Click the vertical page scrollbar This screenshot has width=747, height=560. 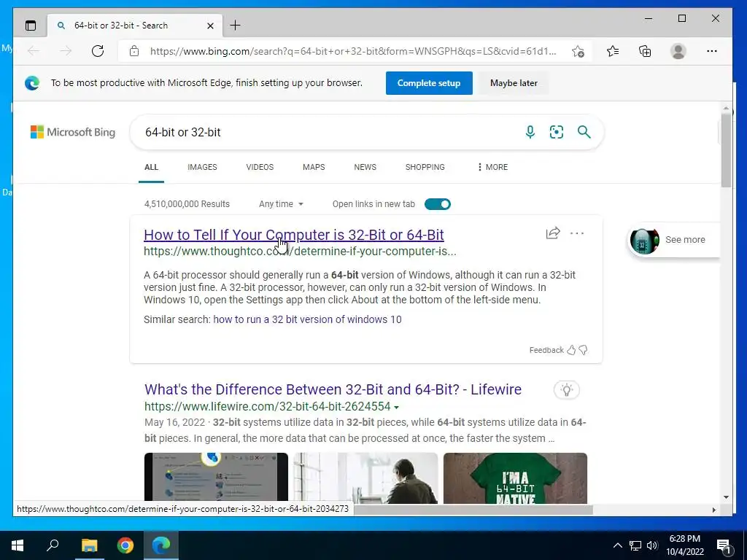point(726,150)
